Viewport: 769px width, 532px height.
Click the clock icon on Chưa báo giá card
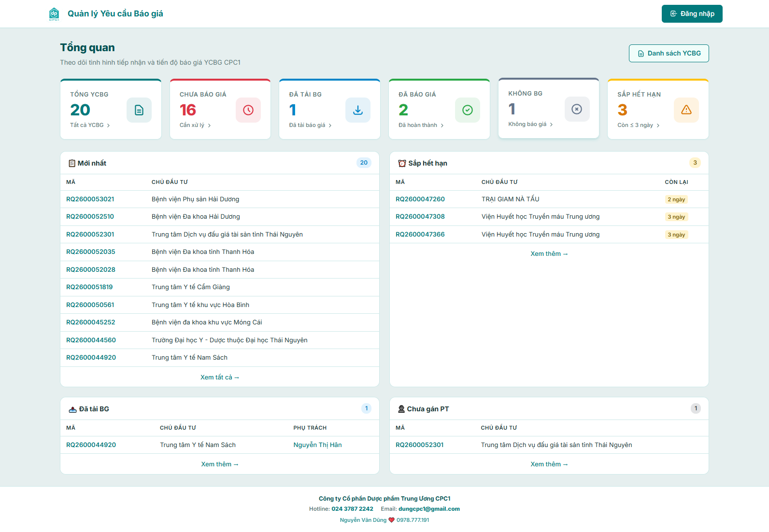[248, 110]
